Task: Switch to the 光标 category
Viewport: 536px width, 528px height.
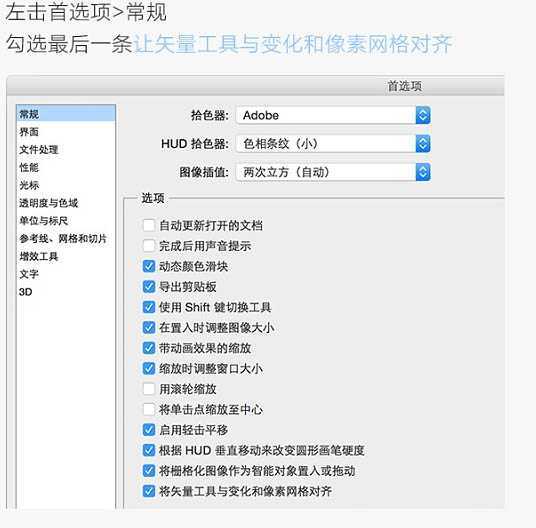Action: point(66,185)
